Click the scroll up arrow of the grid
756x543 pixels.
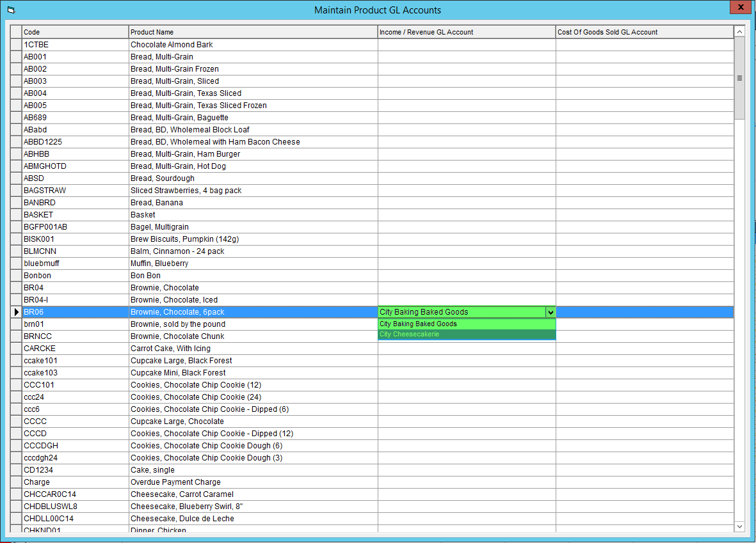(x=739, y=32)
